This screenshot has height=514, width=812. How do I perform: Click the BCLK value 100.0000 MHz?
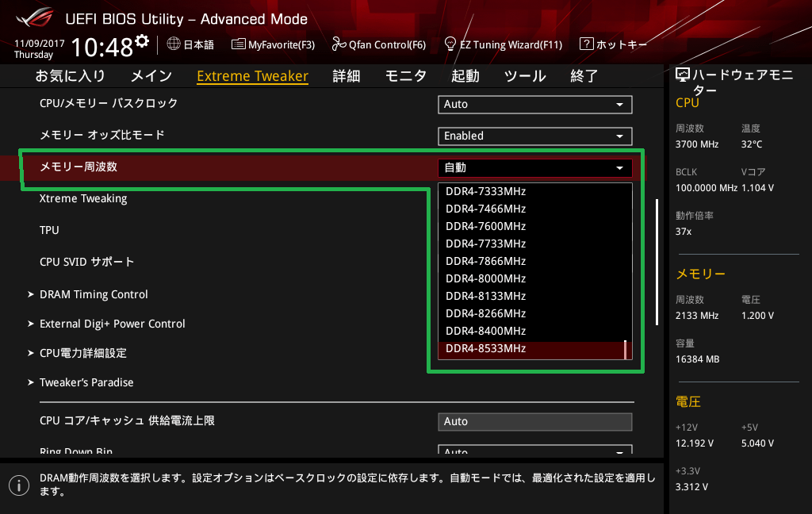click(x=707, y=188)
